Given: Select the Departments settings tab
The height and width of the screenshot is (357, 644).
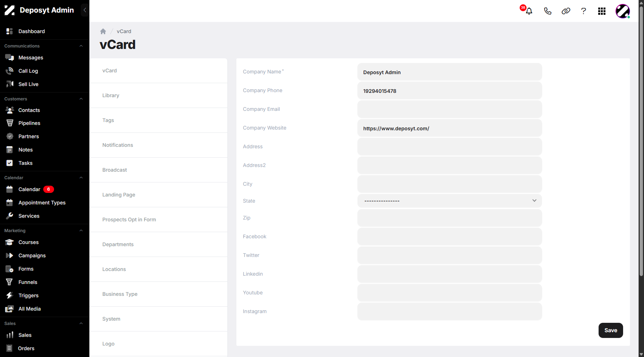Looking at the screenshot, I should [159, 244].
